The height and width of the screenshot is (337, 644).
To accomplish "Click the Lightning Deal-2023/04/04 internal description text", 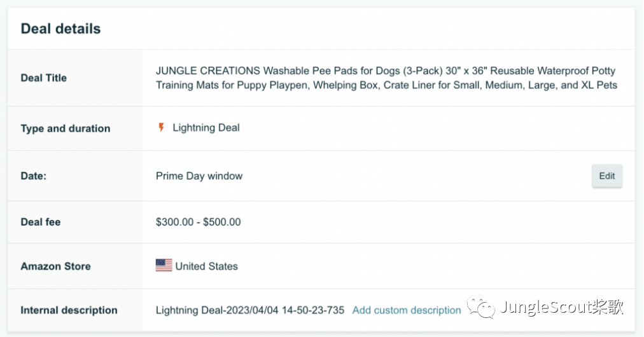I will (250, 310).
